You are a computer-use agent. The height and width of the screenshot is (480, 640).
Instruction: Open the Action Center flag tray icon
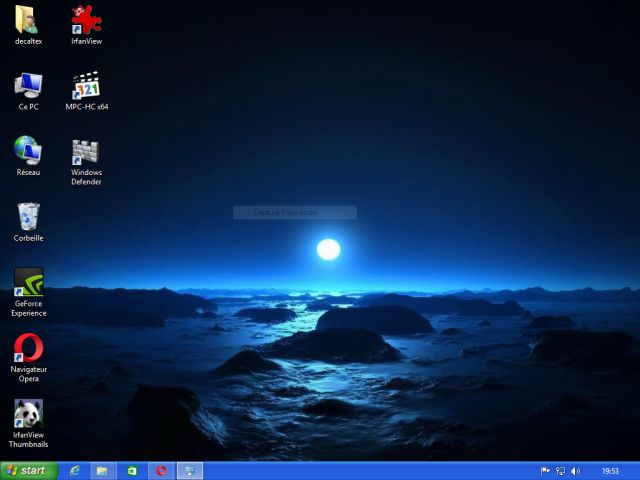coord(545,471)
